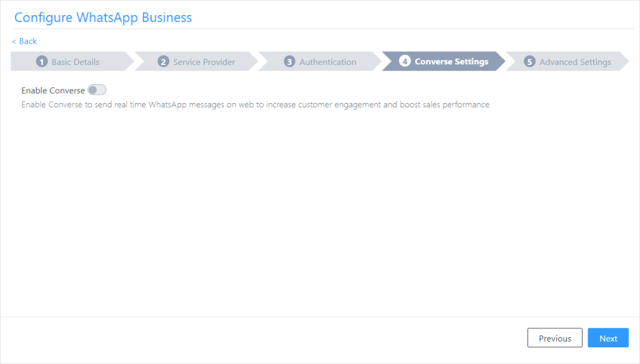640x364 pixels.
Task: Select the step 1 Basic Details badge
Action: 42,61
